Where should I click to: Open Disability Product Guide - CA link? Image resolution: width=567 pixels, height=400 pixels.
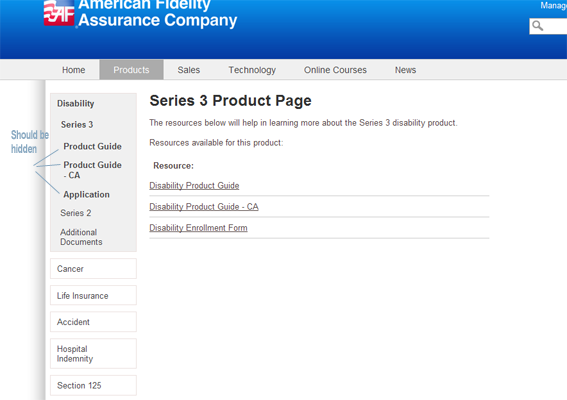click(204, 207)
